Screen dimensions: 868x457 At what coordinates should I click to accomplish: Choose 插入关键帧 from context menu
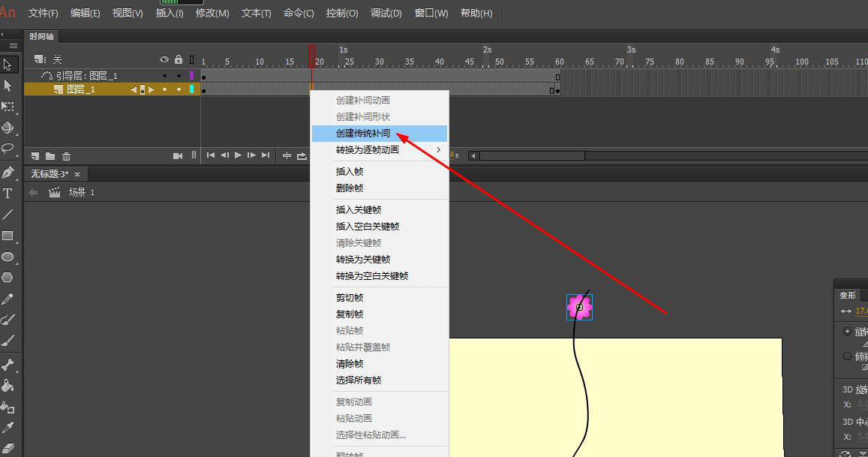362,209
